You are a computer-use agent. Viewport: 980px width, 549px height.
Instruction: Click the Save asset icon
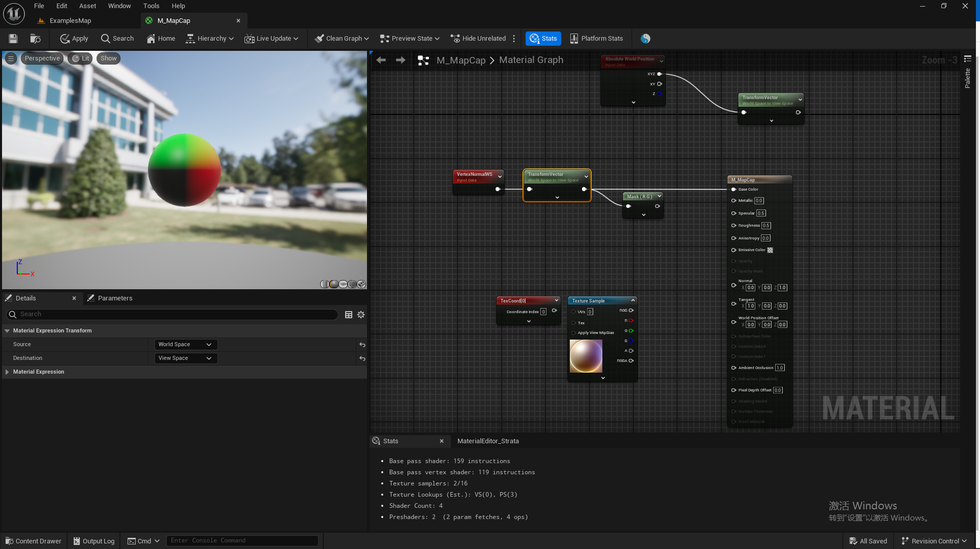click(13, 39)
